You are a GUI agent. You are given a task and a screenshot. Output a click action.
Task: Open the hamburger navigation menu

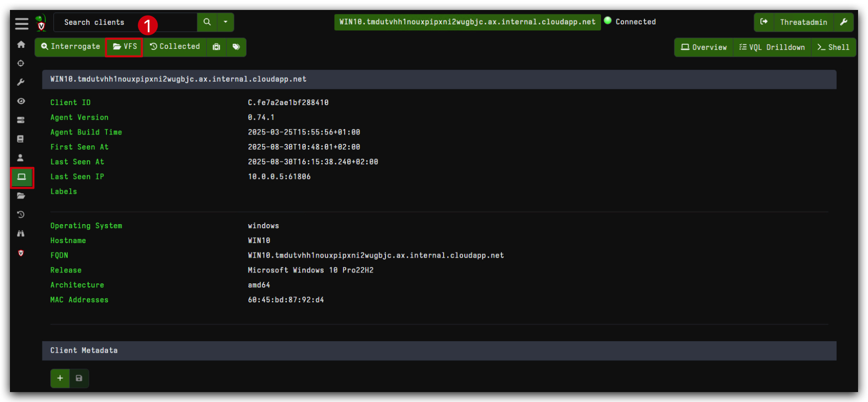pos(21,23)
